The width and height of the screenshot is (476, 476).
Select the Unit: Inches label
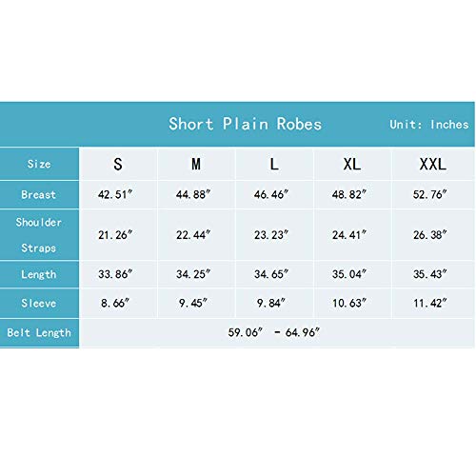coord(429,125)
